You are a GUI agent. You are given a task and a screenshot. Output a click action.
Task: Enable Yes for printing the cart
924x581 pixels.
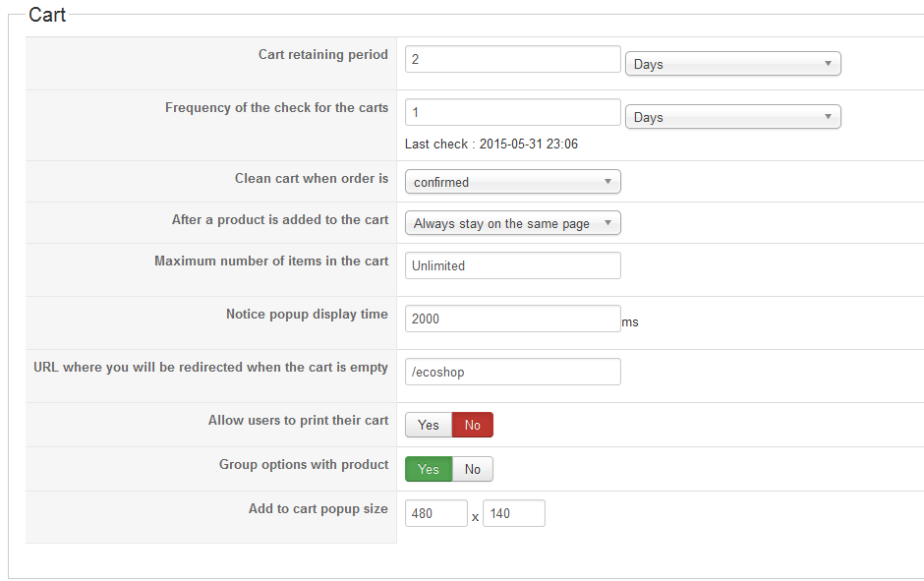(429, 425)
